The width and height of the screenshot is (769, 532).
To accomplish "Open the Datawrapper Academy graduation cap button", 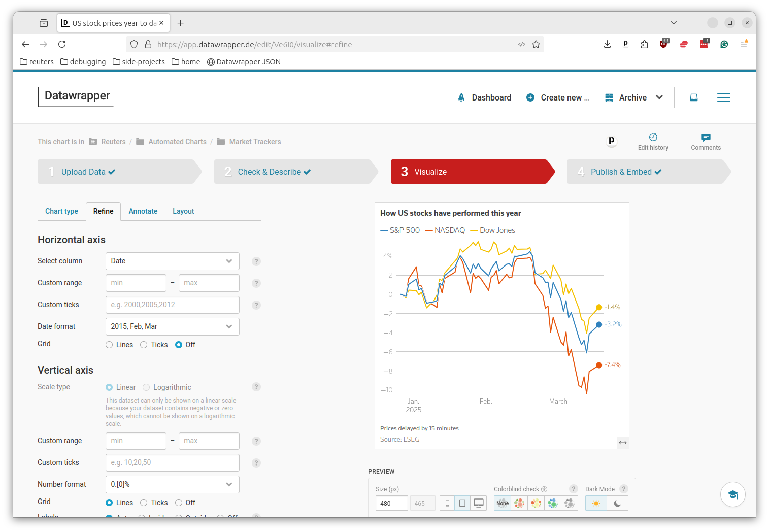I will (733, 494).
